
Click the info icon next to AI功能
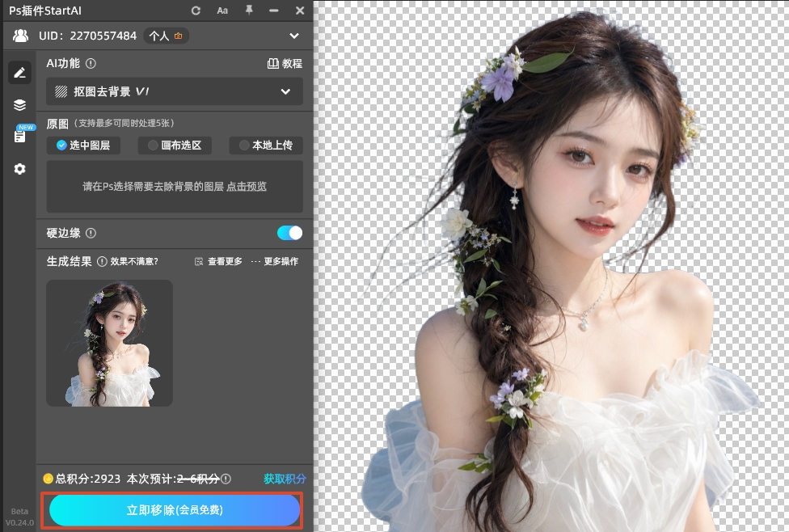[x=89, y=63]
